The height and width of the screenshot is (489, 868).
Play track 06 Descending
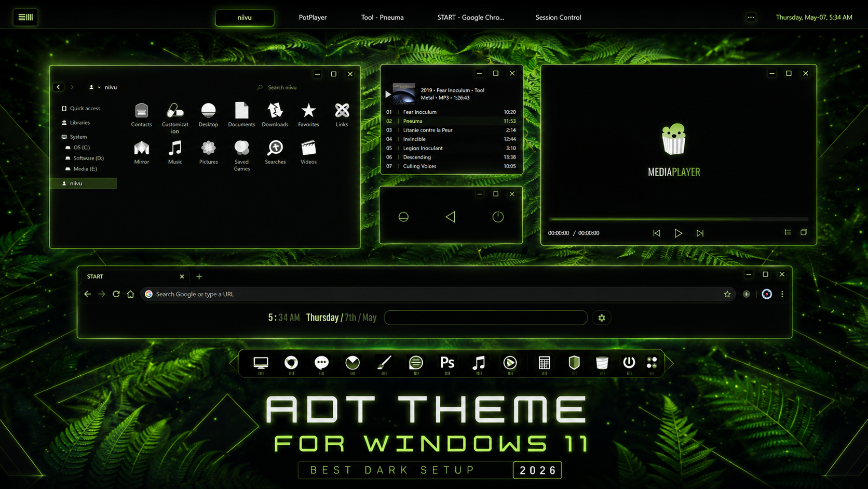[x=451, y=157]
